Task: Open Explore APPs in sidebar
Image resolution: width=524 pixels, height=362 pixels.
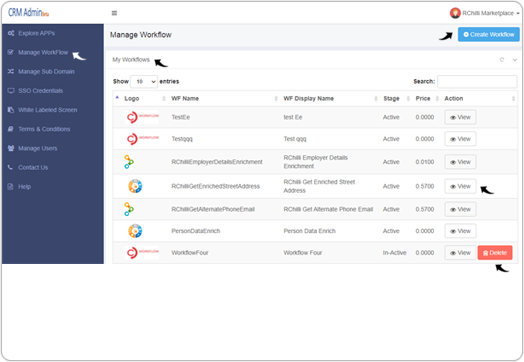Action: (36, 33)
